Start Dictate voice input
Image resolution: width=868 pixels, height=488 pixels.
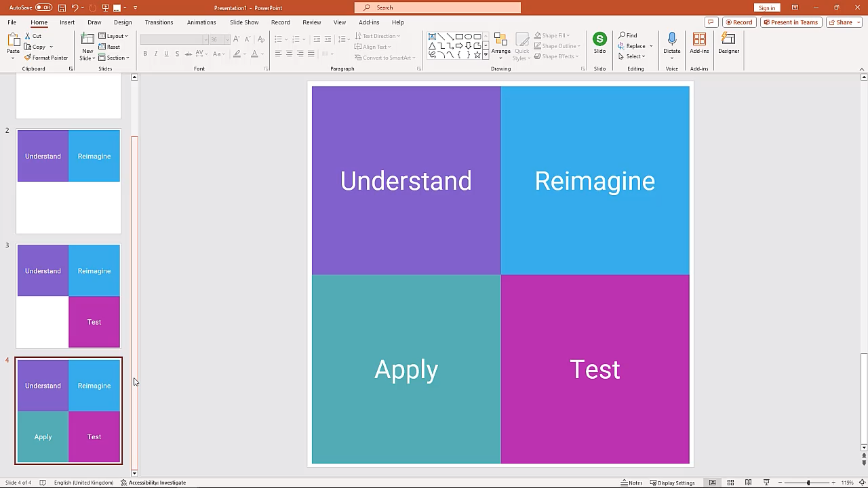tap(672, 43)
